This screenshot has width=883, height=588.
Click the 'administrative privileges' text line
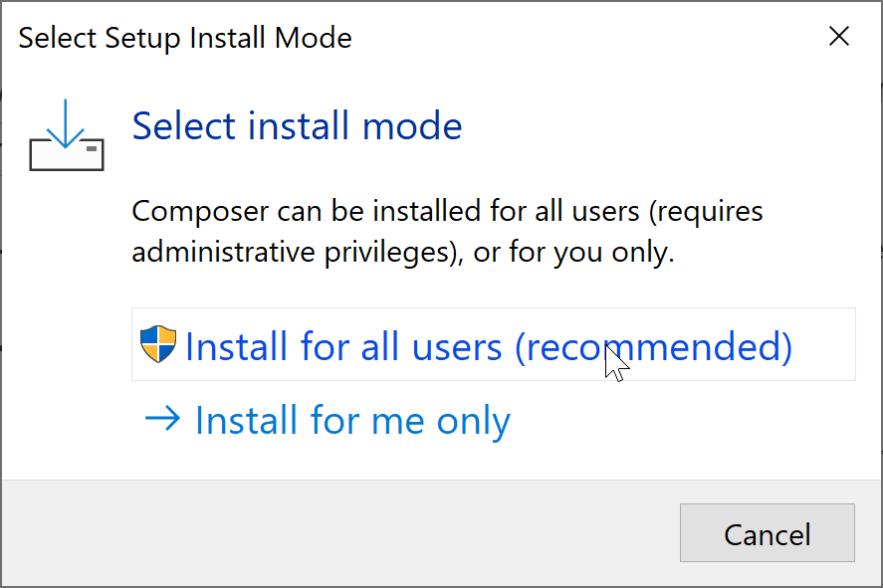click(x=295, y=252)
